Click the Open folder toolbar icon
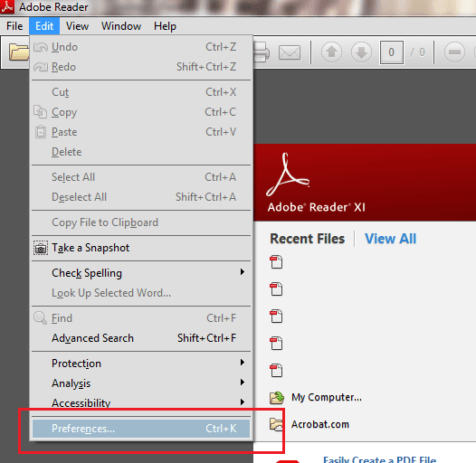The height and width of the screenshot is (463, 476). [19, 52]
